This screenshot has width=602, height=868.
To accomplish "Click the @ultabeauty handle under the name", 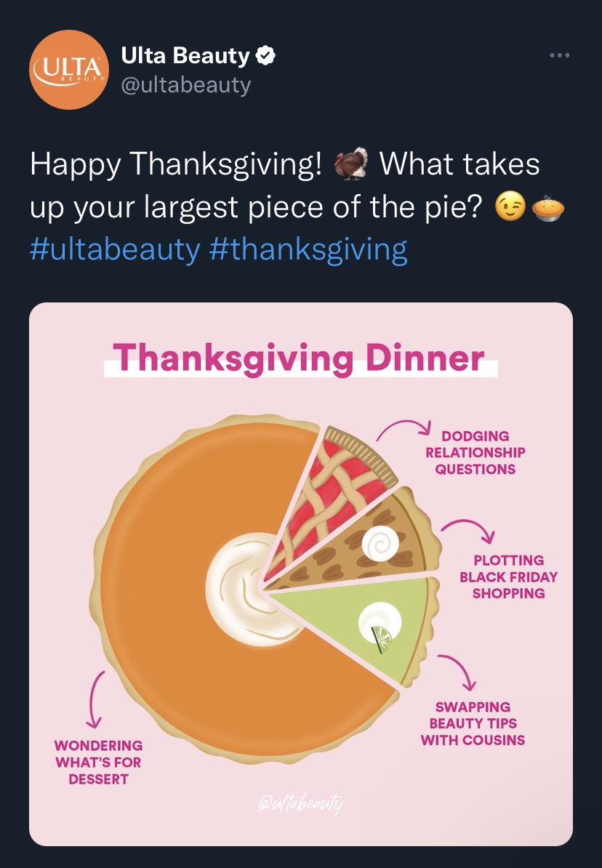I will pos(185,85).
